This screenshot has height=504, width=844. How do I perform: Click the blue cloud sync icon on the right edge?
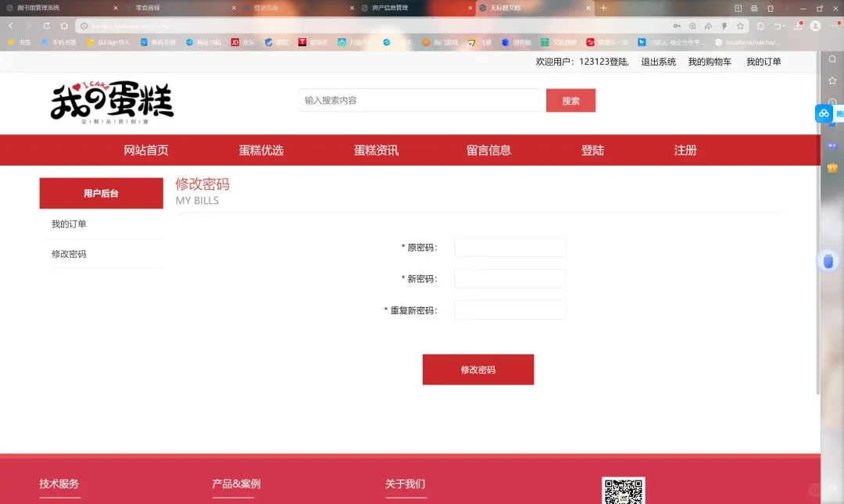coord(824,113)
